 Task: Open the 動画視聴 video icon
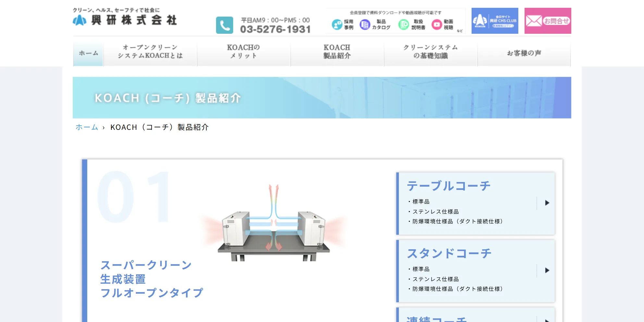442,24
